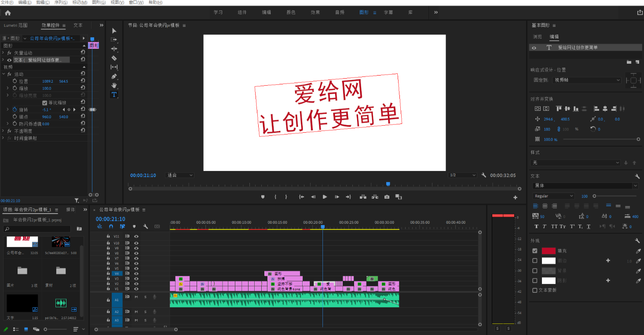
Task: Uncheck the 等比缩放 checkbox
Action: pyautogui.click(x=44, y=102)
